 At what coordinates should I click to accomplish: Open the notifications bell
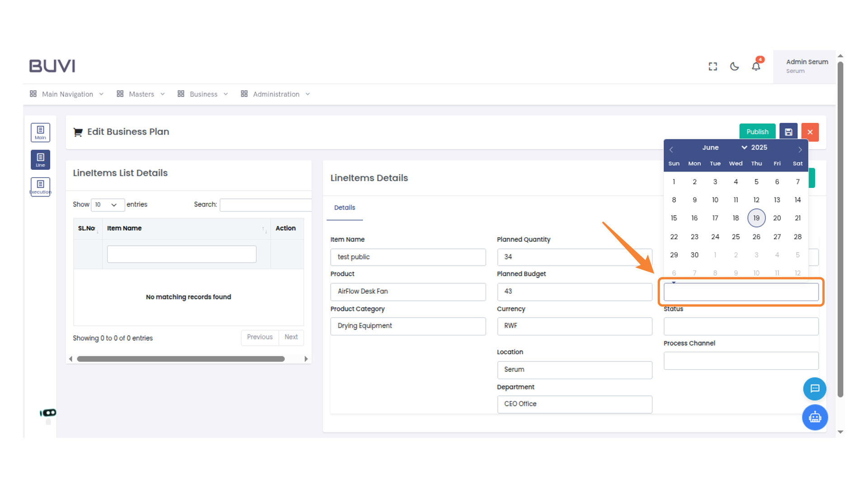point(755,66)
